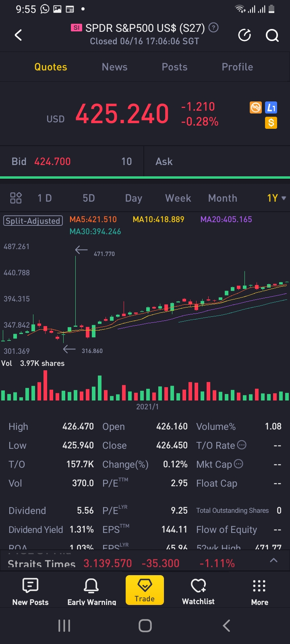Tap the 2021/1 date label under volume

coord(147,407)
